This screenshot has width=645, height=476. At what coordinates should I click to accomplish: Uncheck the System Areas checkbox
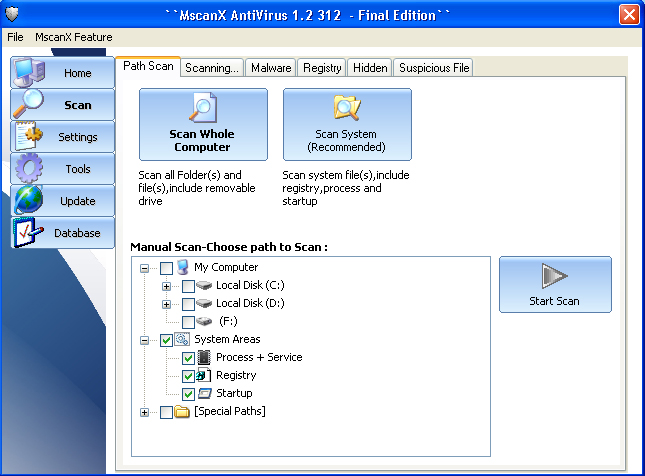coord(166,340)
